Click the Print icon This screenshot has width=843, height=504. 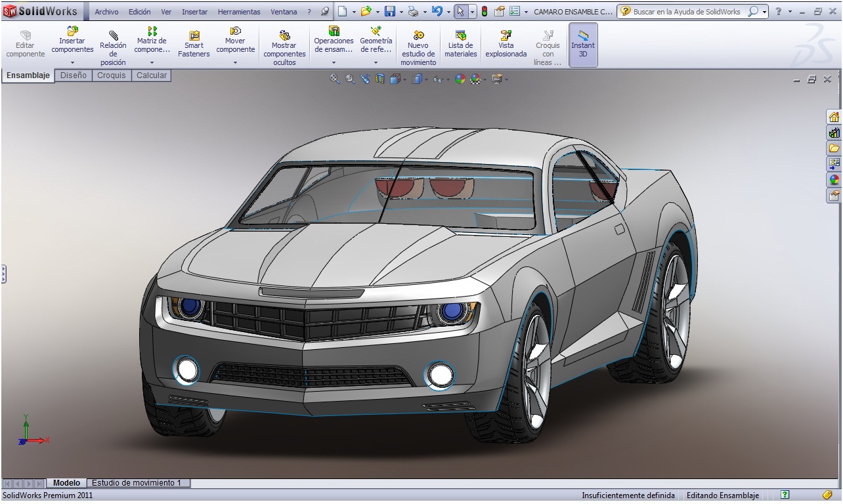point(413,11)
